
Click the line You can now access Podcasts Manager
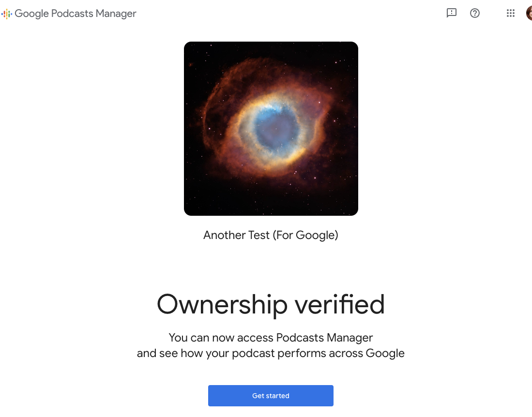(271, 338)
